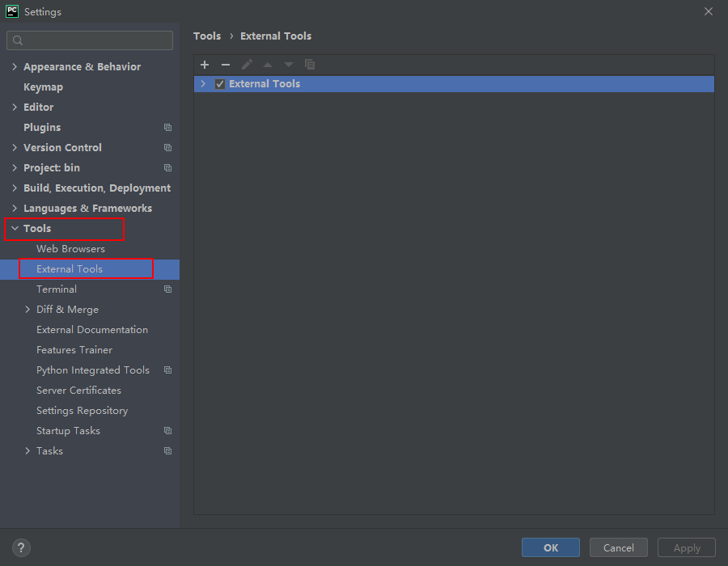
Task: Open Features Trainer settings
Action: point(74,350)
